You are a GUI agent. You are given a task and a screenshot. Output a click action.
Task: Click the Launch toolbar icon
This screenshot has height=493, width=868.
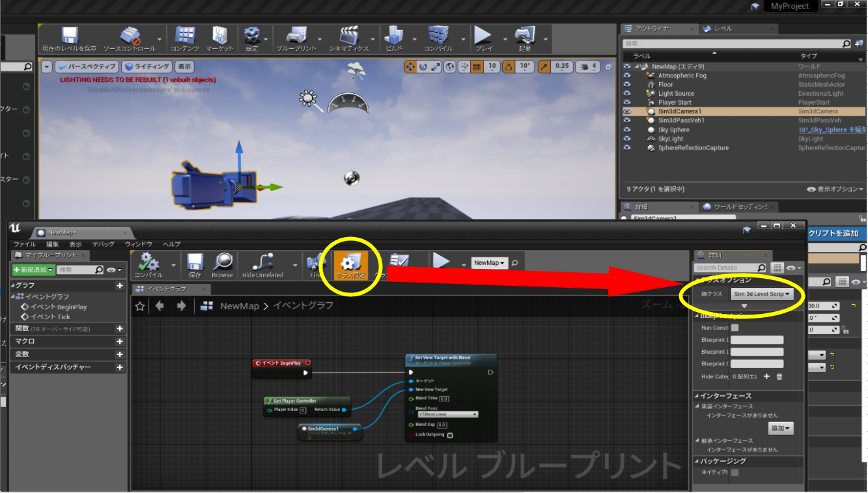525,39
